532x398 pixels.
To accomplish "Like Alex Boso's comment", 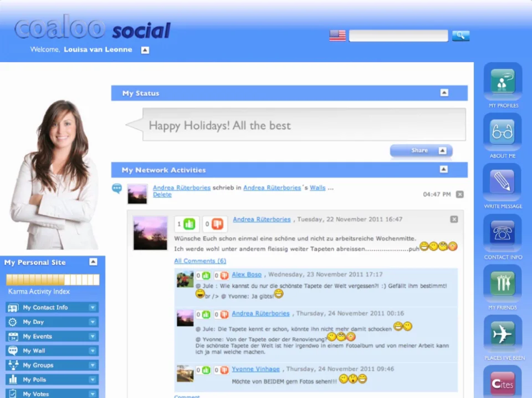I will click(x=206, y=275).
